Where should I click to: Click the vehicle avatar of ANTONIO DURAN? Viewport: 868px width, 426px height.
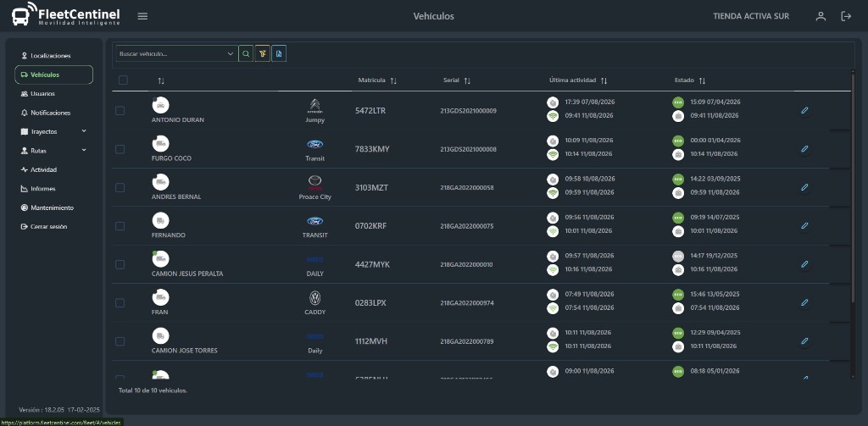[160, 105]
